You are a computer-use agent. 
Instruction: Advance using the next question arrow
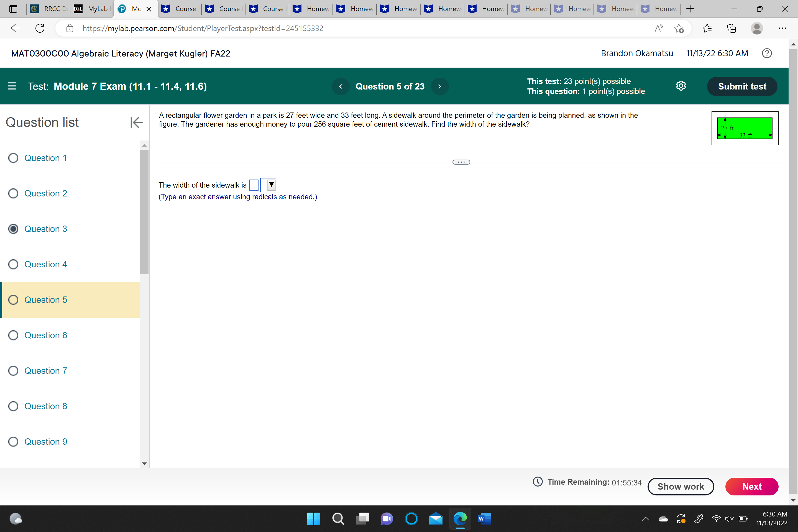point(440,86)
